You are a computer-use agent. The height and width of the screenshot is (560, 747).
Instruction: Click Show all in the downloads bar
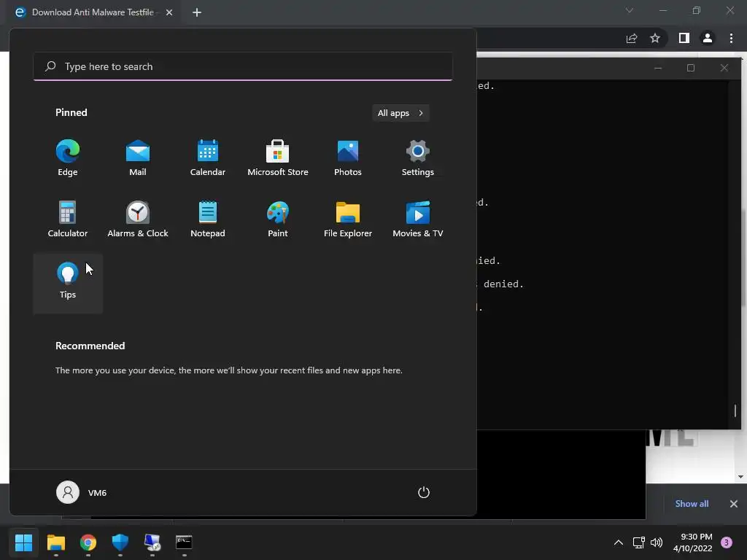(692, 503)
